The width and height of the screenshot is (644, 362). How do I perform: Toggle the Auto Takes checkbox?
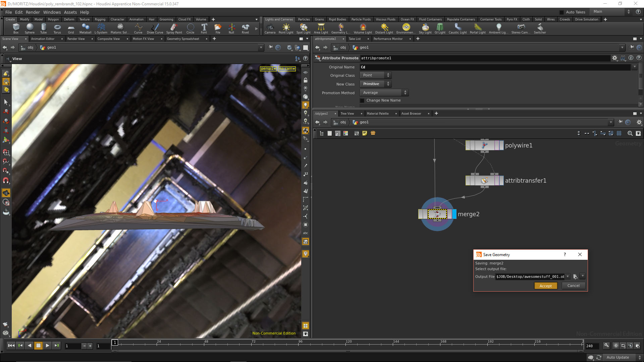(562, 12)
